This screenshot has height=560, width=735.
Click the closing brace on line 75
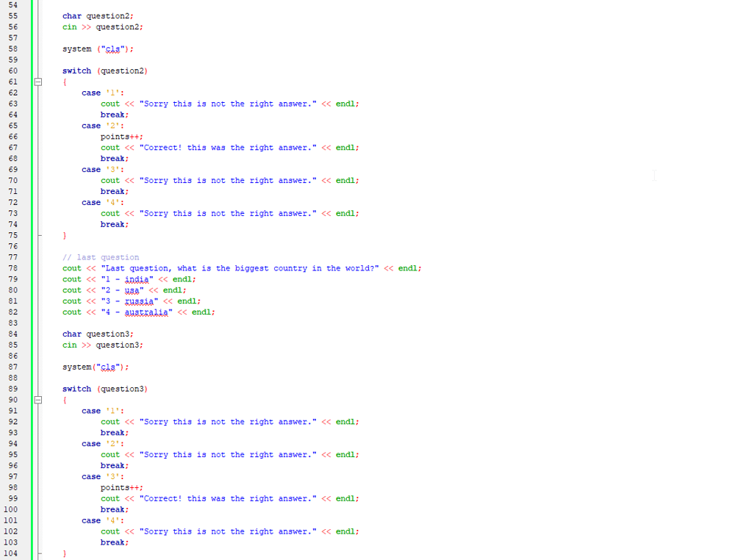(65, 236)
